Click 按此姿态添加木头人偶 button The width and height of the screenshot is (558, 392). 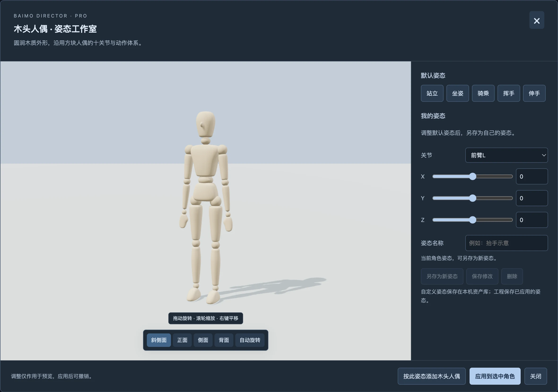pyautogui.click(x=431, y=376)
